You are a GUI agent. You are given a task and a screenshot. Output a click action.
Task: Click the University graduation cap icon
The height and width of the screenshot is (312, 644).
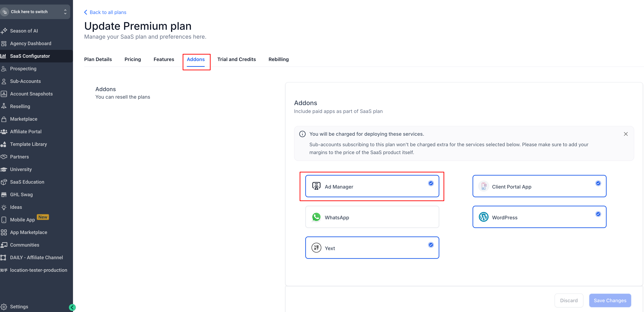4,169
